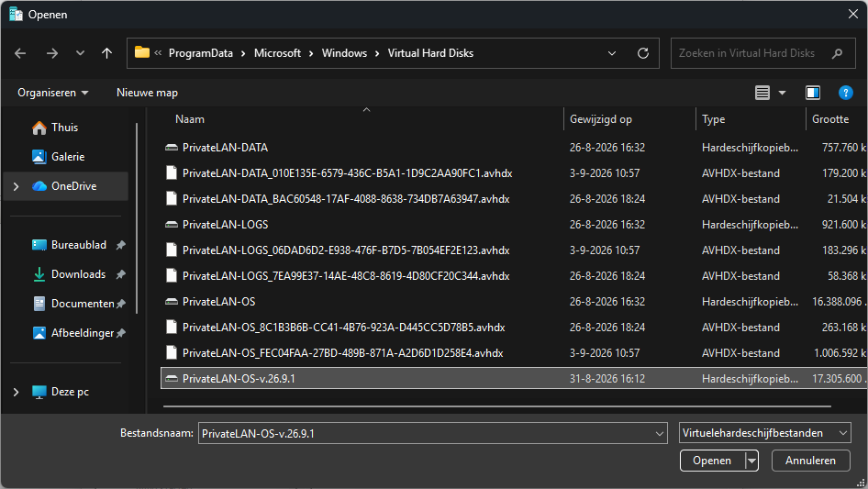Open the Organiseren menu
The width and height of the screenshot is (868, 489).
coord(52,93)
